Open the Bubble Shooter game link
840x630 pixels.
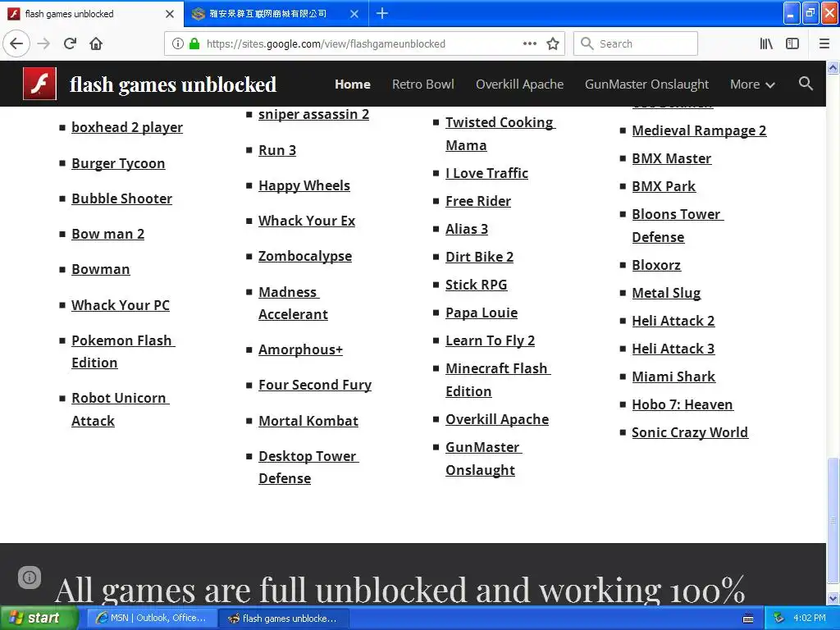tap(121, 199)
